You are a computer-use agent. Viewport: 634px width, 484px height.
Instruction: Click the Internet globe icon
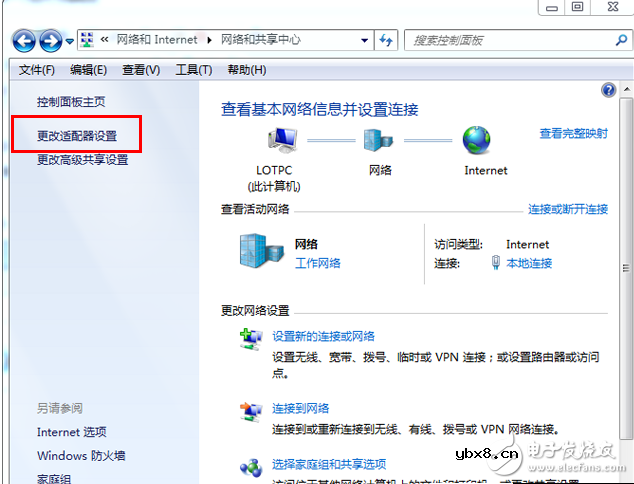(x=477, y=140)
